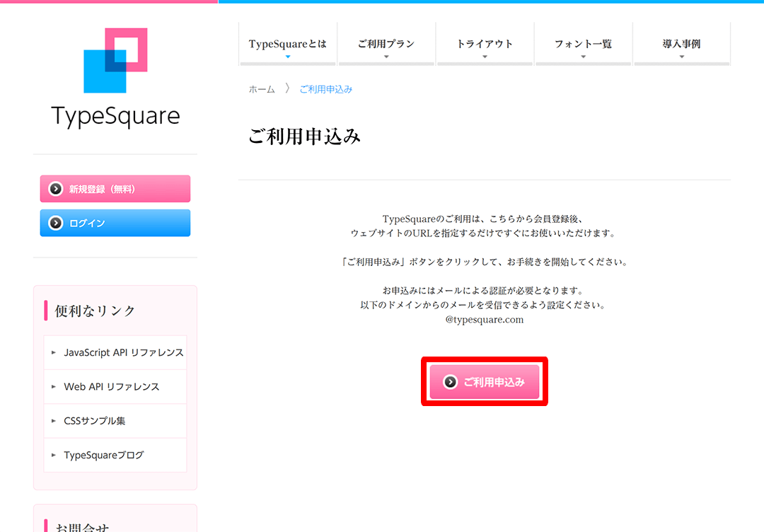
Task: Click the 新規登録(無料) button
Action: pyautogui.click(x=115, y=189)
